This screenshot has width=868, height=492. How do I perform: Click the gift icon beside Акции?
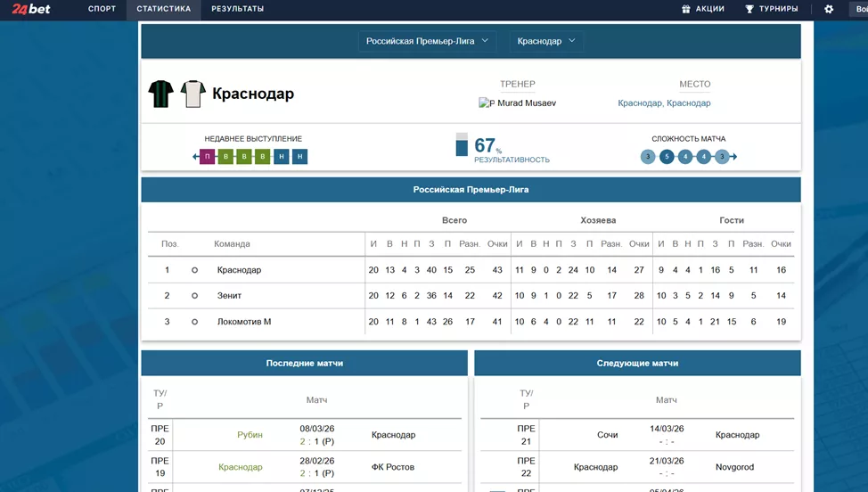coord(686,9)
